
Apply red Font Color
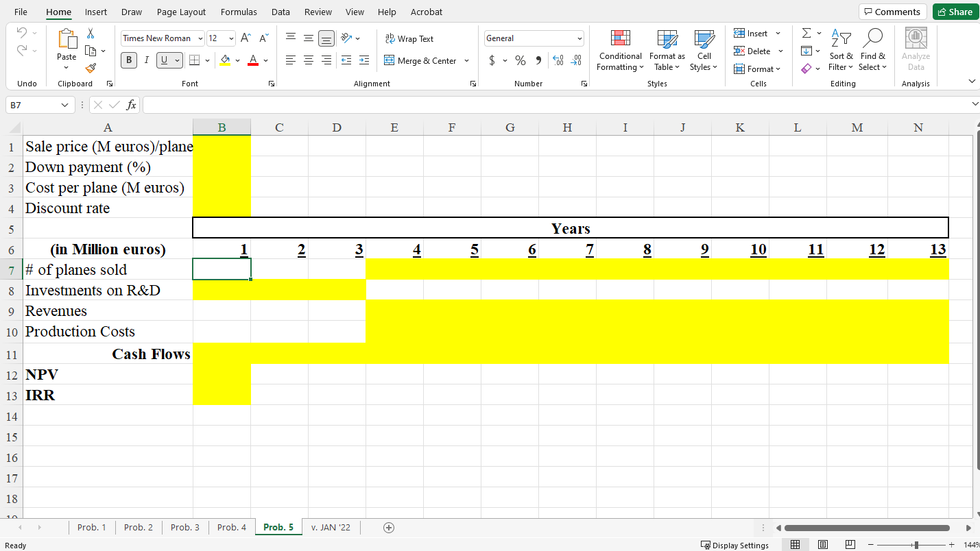click(252, 60)
